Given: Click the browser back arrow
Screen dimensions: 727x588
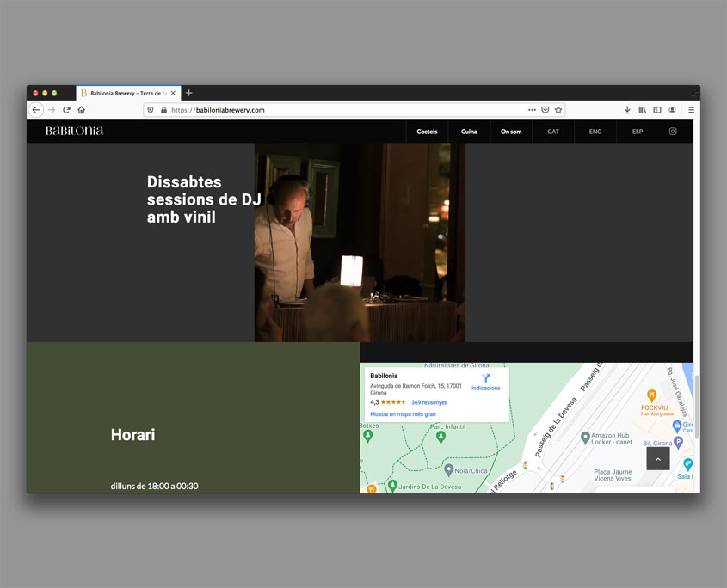Looking at the screenshot, I should [x=36, y=110].
